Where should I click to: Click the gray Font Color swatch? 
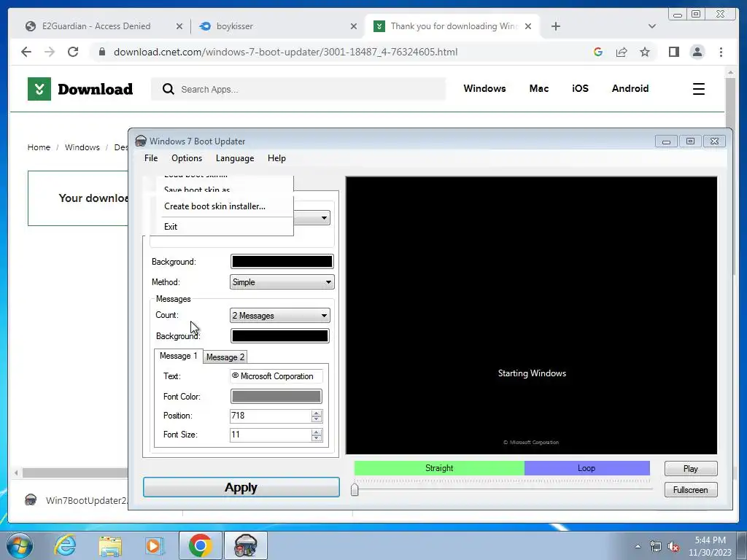coord(276,396)
